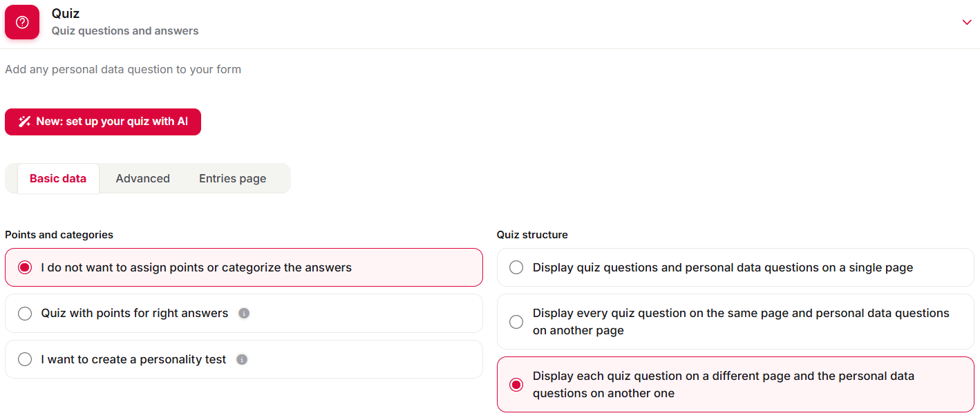This screenshot has width=980, height=420.
Task: Select each quiz question on different page
Action: tap(735, 385)
